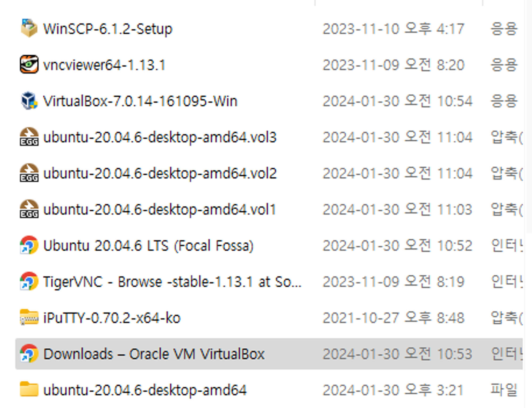The image size is (532, 408).
Task: Select the Chrome icon of Downloads – Oracle VM VirtualBox
Action: pos(29,354)
